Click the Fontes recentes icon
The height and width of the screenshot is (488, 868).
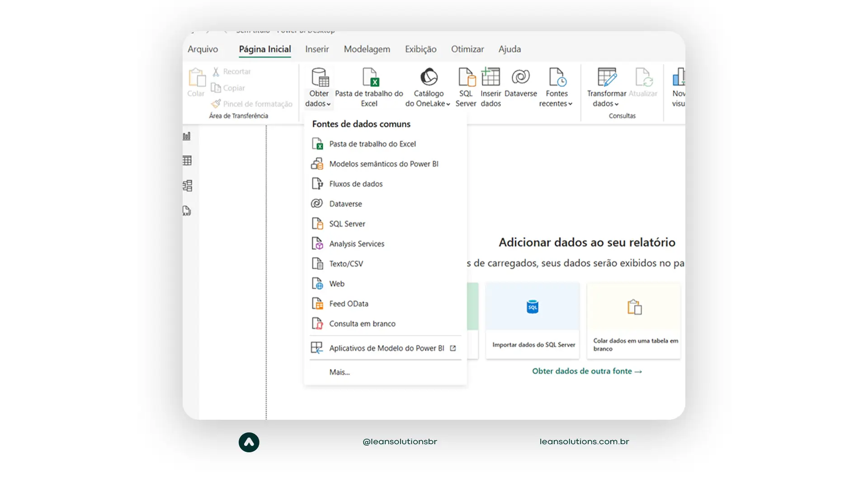(557, 77)
